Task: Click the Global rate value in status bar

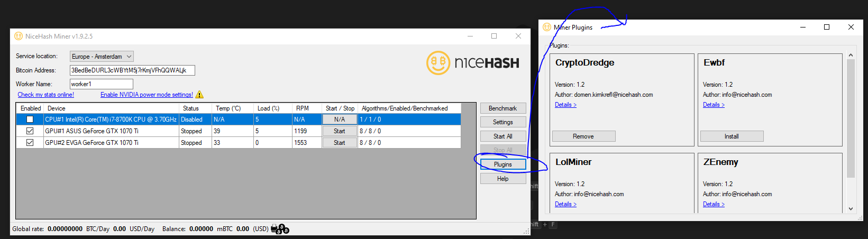Action: click(65, 229)
